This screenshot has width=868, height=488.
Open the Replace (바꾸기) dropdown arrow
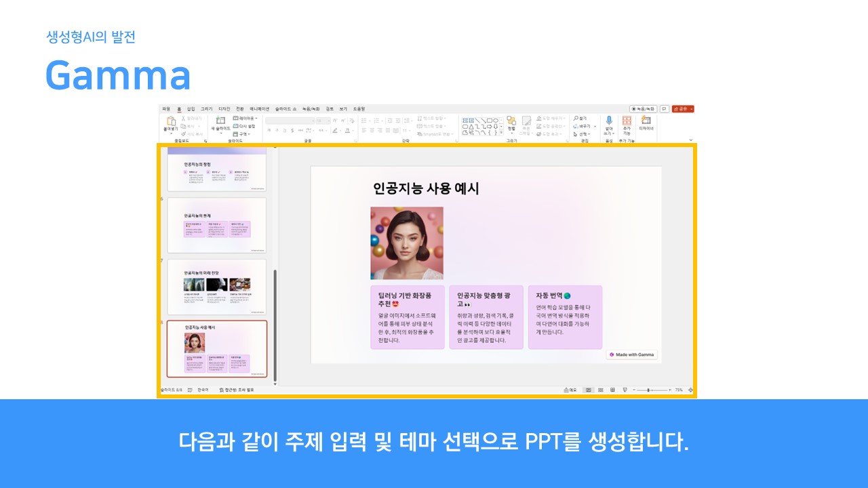point(595,126)
